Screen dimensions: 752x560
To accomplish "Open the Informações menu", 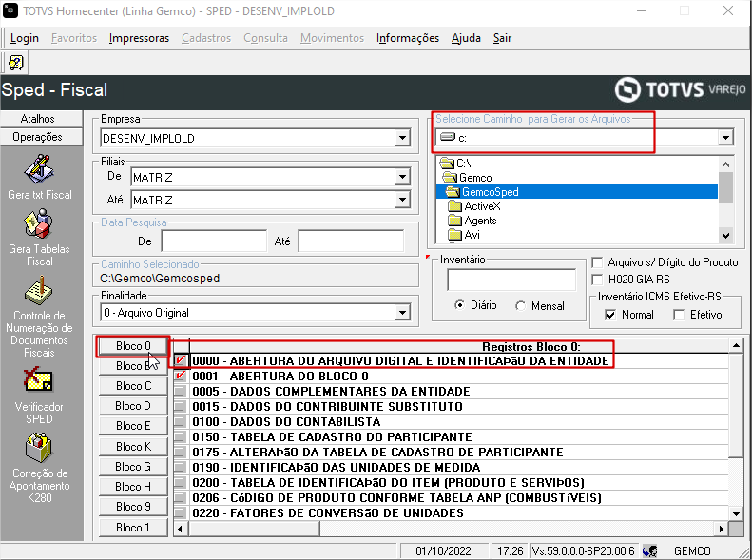I will click(408, 38).
